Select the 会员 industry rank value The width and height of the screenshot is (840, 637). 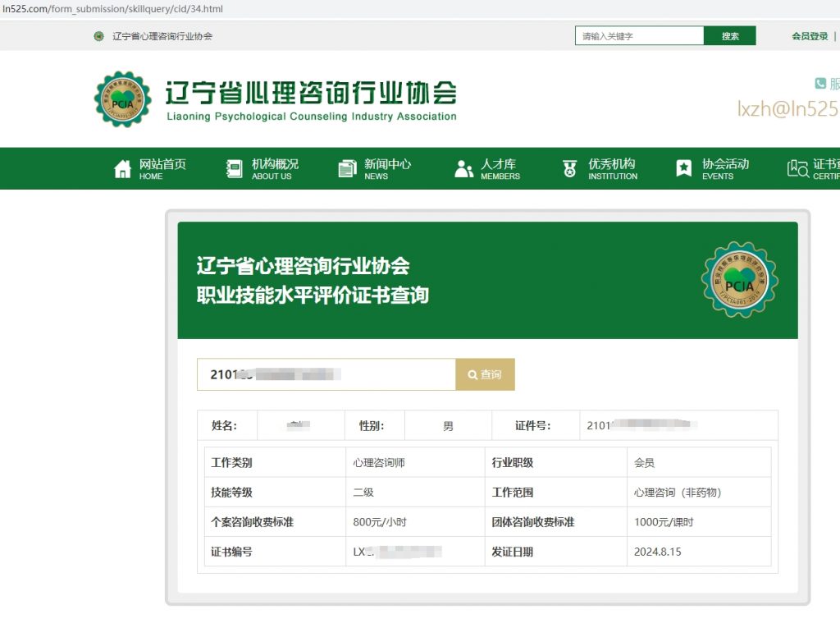point(644,463)
